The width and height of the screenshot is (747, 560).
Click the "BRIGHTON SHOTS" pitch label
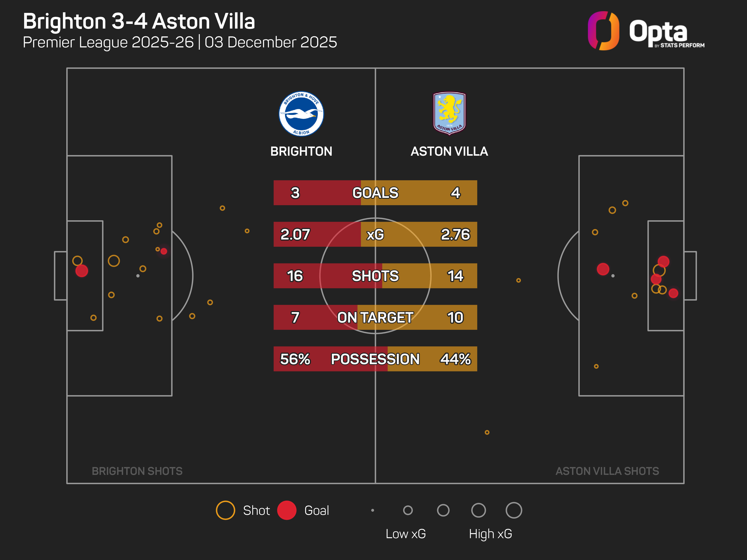click(x=137, y=471)
